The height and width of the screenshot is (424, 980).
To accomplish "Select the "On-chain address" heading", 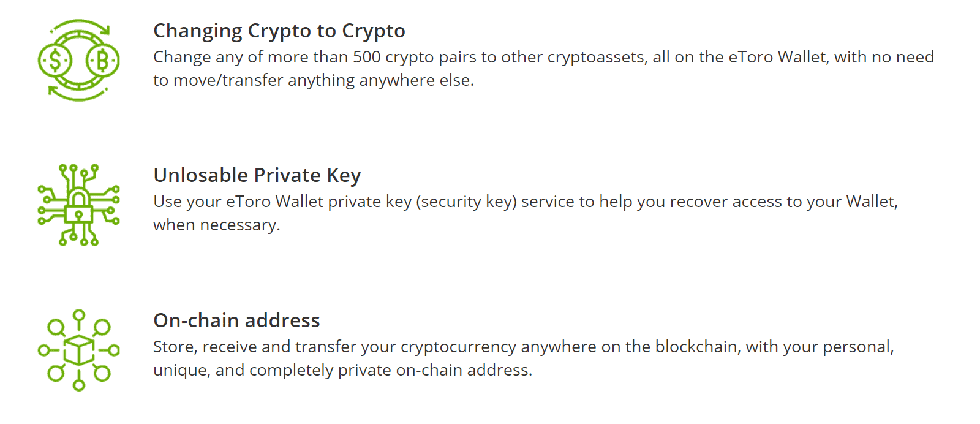I will 236,320.
